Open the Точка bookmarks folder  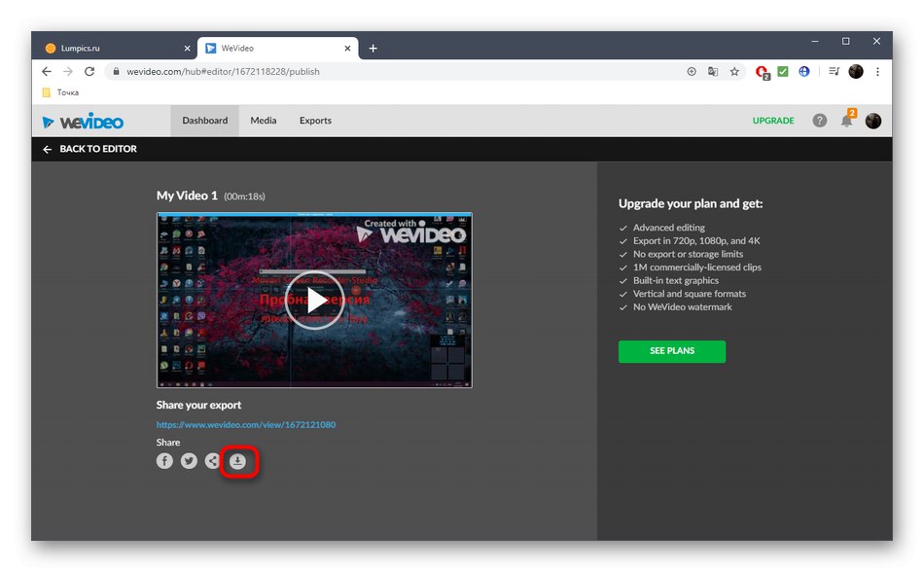pos(60,91)
